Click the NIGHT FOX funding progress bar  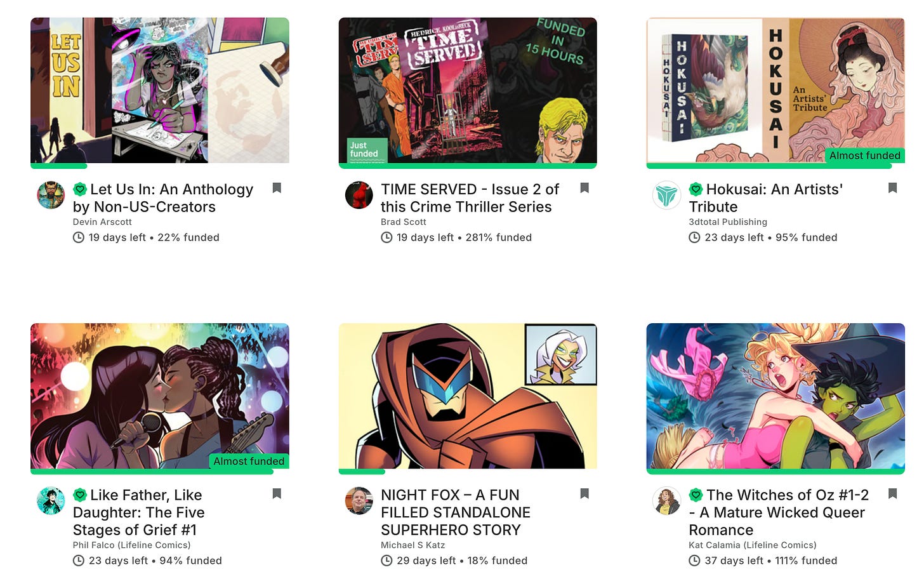[468, 472]
